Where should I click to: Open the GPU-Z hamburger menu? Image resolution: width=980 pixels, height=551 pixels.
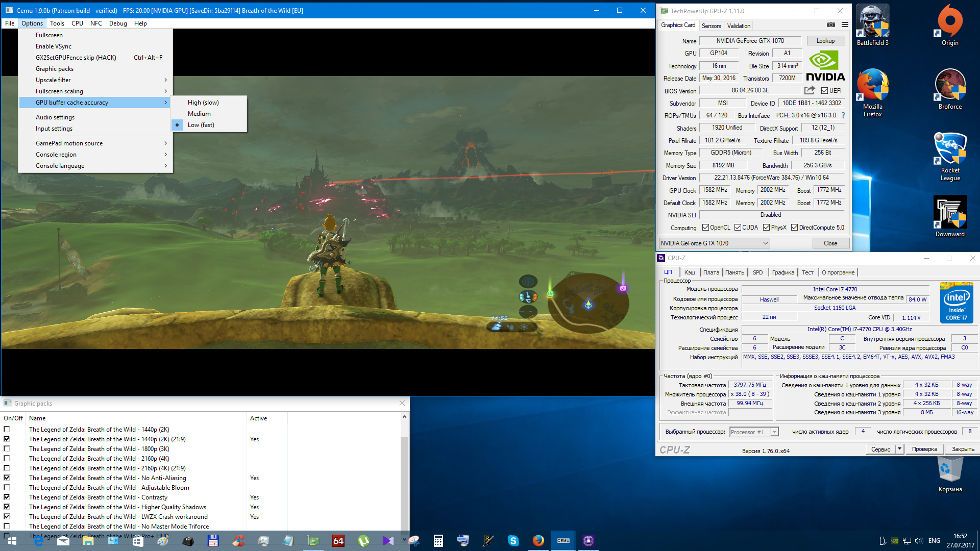845,25
